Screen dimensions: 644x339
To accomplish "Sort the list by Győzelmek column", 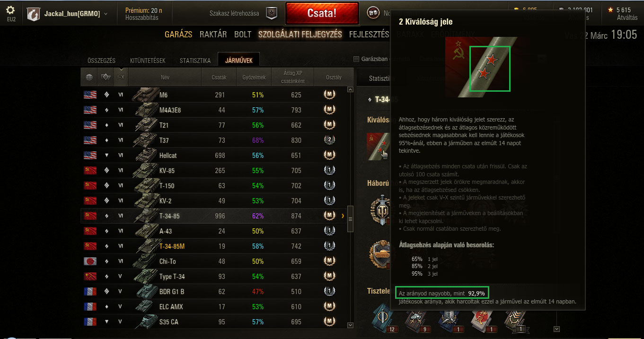I will 254,77.
